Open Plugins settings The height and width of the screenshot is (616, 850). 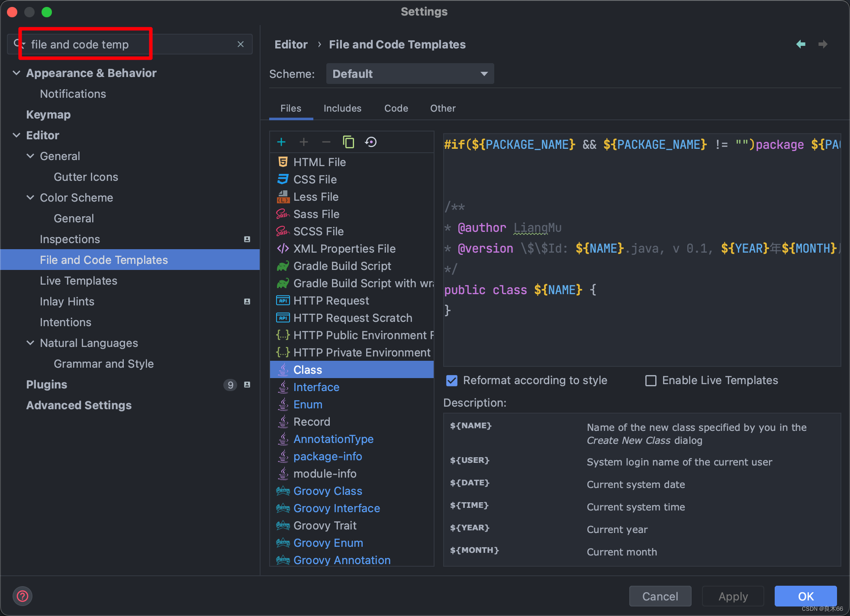point(130,385)
